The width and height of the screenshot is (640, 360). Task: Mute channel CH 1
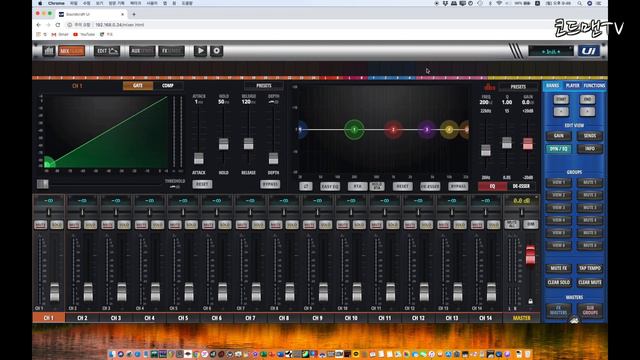point(40,225)
